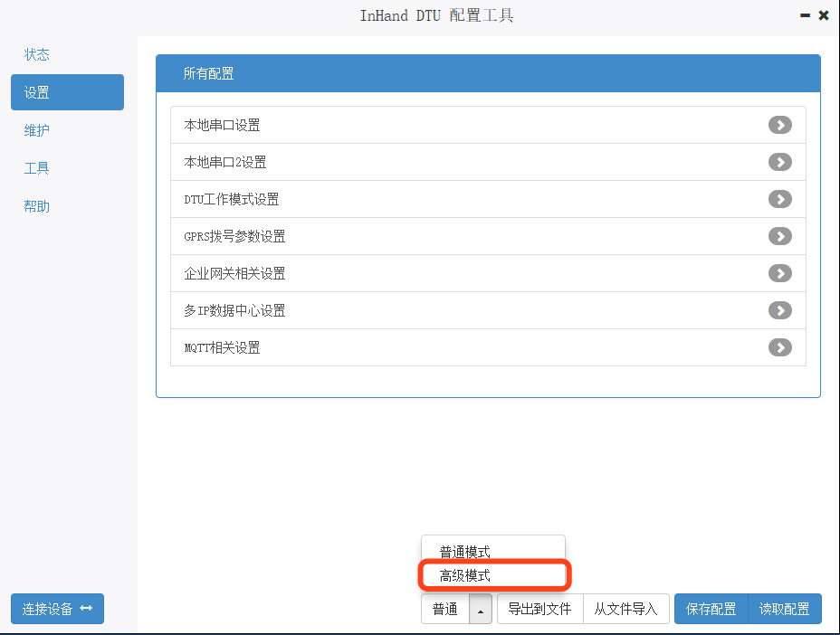Open the 状态 sidebar tab

coord(37,54)
